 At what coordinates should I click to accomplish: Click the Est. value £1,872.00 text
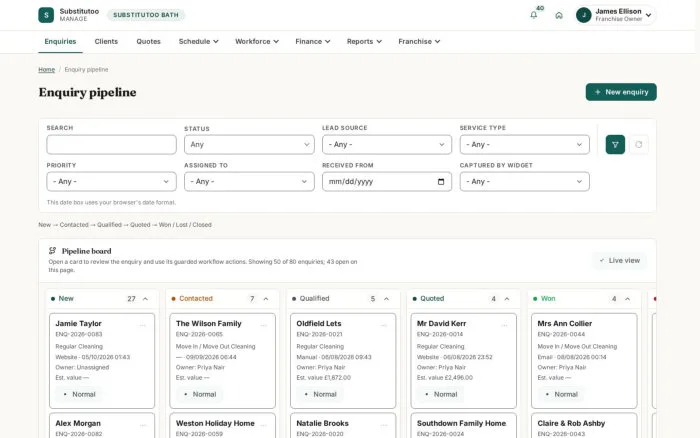click(x=324, y=378)
